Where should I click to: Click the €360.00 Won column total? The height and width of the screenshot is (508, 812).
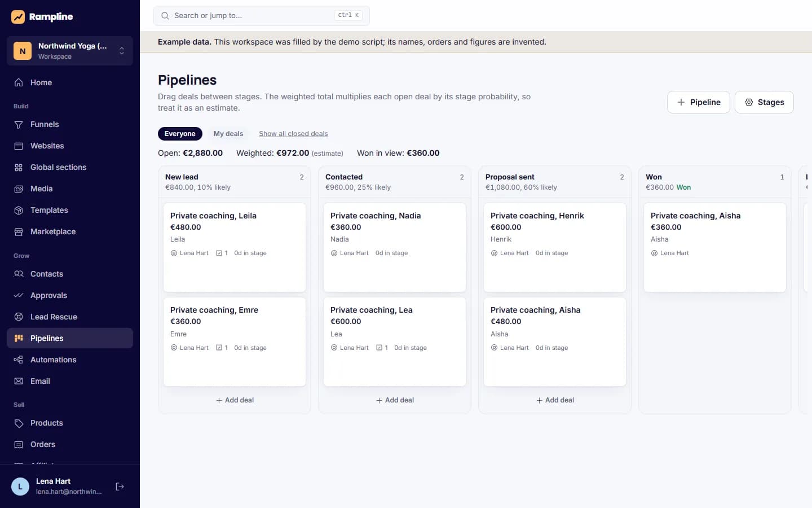[668, 187]
